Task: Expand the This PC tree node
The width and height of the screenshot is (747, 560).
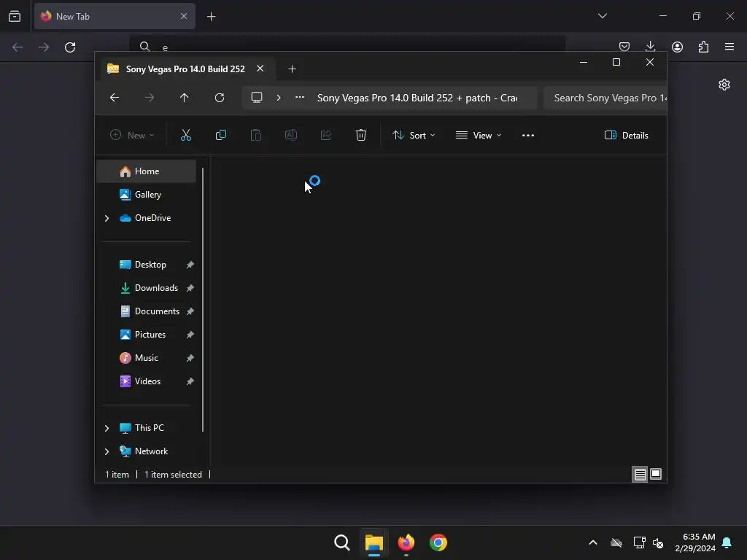Action: (x=107, y=428)
